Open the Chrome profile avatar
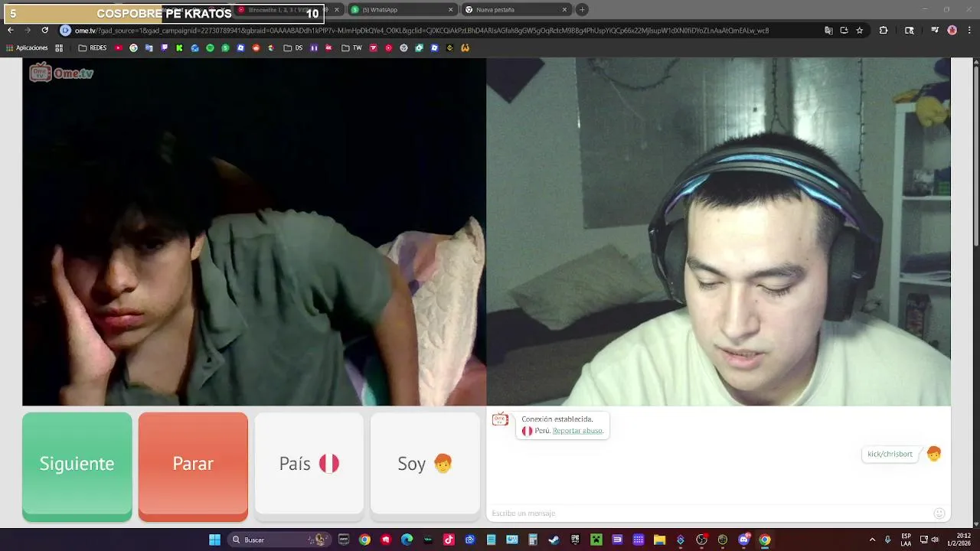 click(x=952, y=31)
